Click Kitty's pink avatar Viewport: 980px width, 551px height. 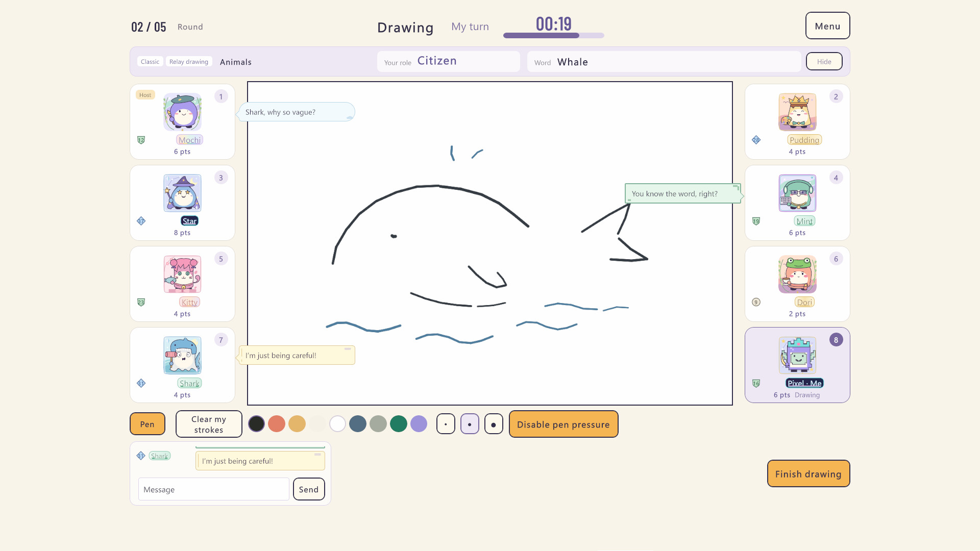[x=182, y=274]
